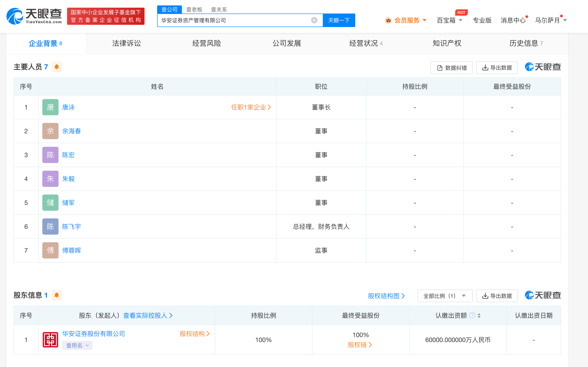Click 导出数据 in the 股东信息 section

tap(497, 296)
